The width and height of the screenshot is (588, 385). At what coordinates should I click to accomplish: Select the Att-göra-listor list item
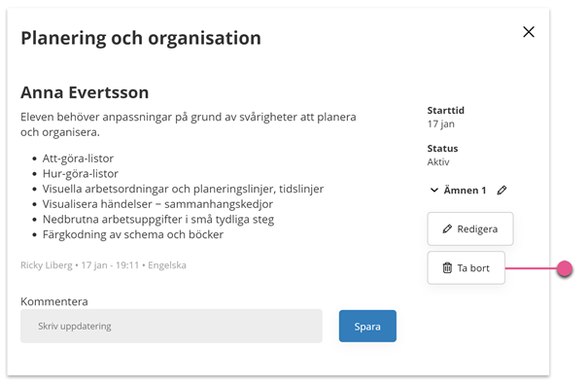(x=78, y=158)
